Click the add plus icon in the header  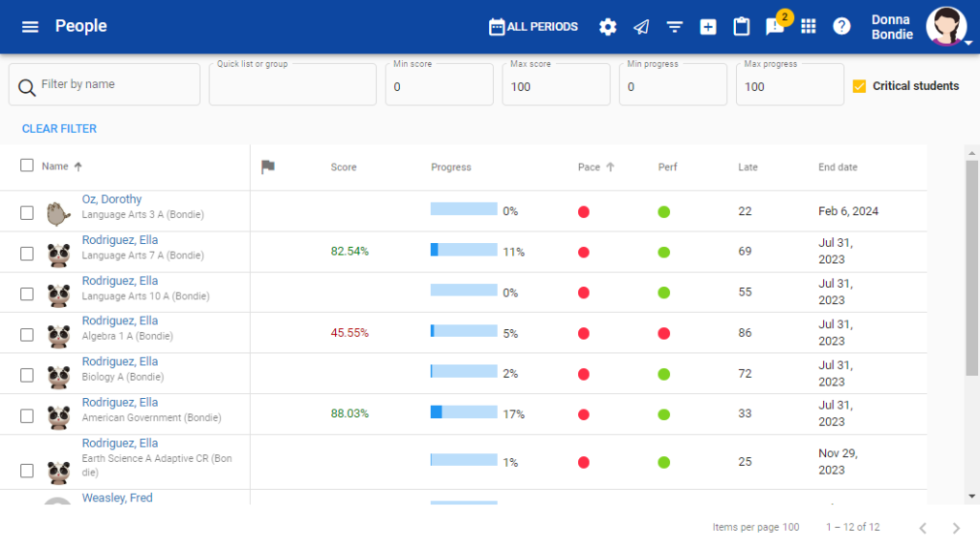(x=708, y=27)
